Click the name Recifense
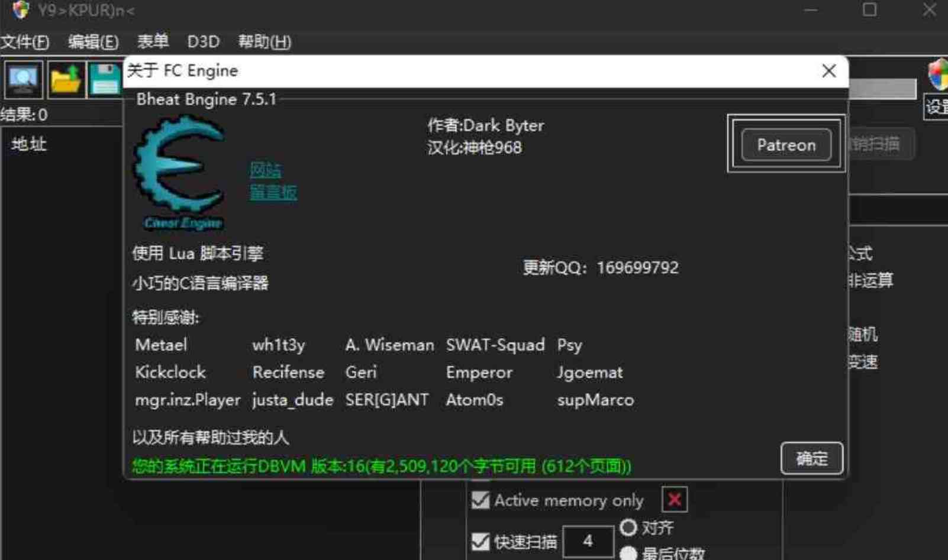Viewport: 948px width, 560px height. coord(288,372)
